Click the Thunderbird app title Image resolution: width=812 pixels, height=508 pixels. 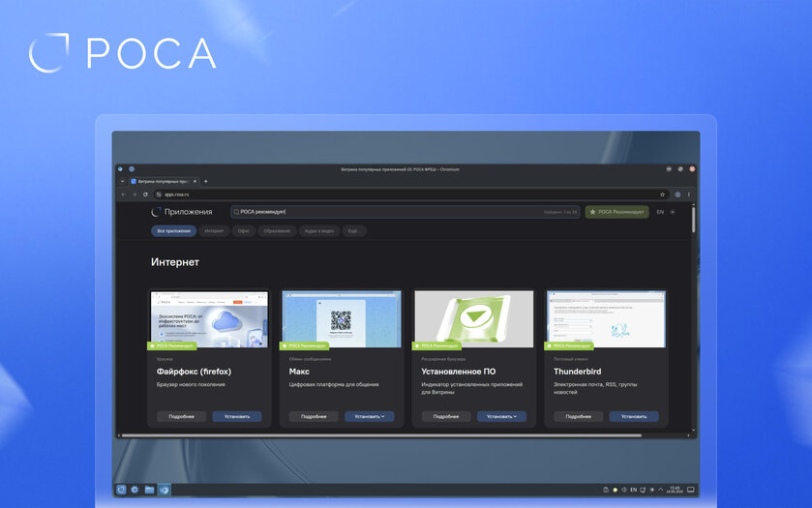(578, 372)
